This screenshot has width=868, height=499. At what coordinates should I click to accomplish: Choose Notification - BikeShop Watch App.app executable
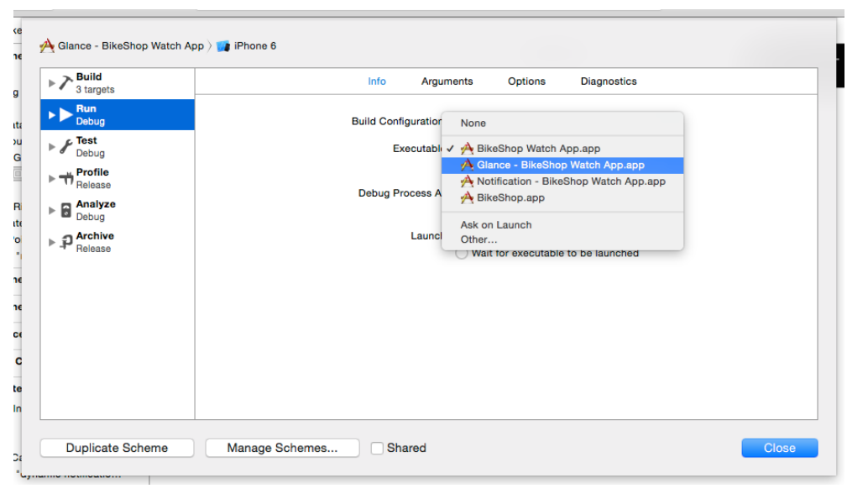click(562, 181)
